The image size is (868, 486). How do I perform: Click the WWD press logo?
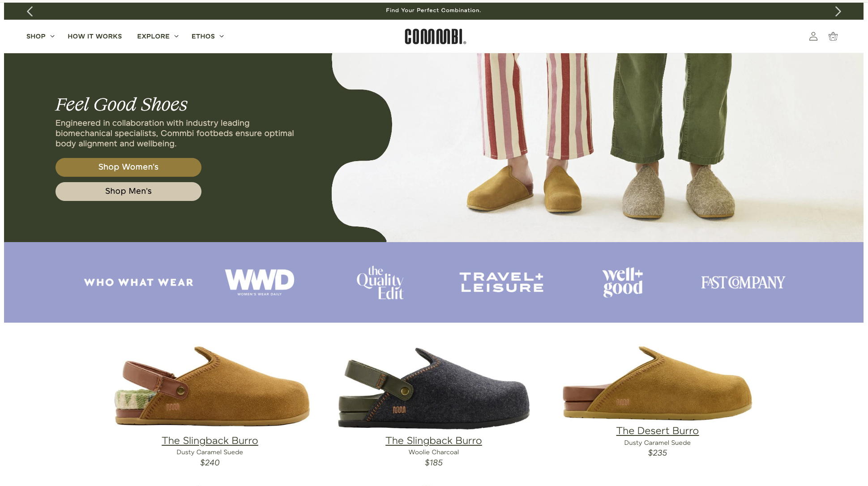(260, 282)
